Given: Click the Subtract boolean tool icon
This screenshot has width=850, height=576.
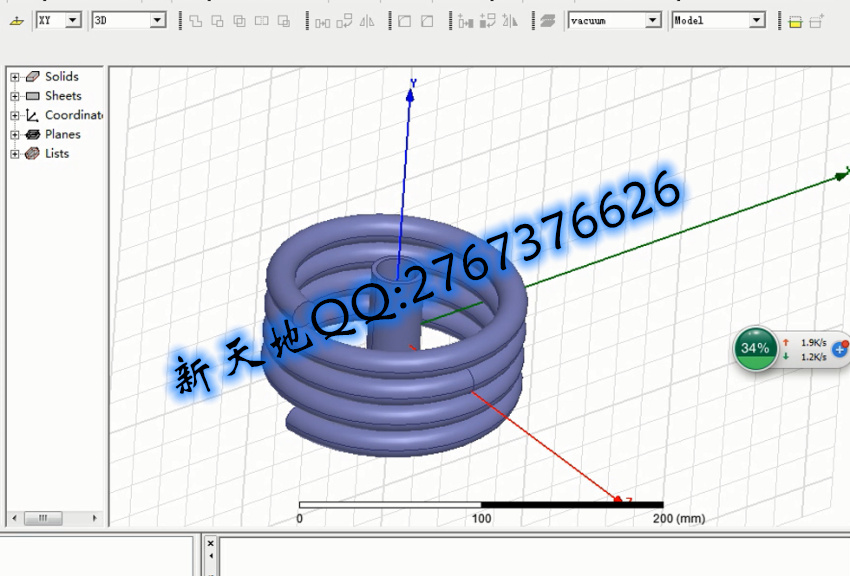Looking at the screenshot, I should tap(217, 20).
